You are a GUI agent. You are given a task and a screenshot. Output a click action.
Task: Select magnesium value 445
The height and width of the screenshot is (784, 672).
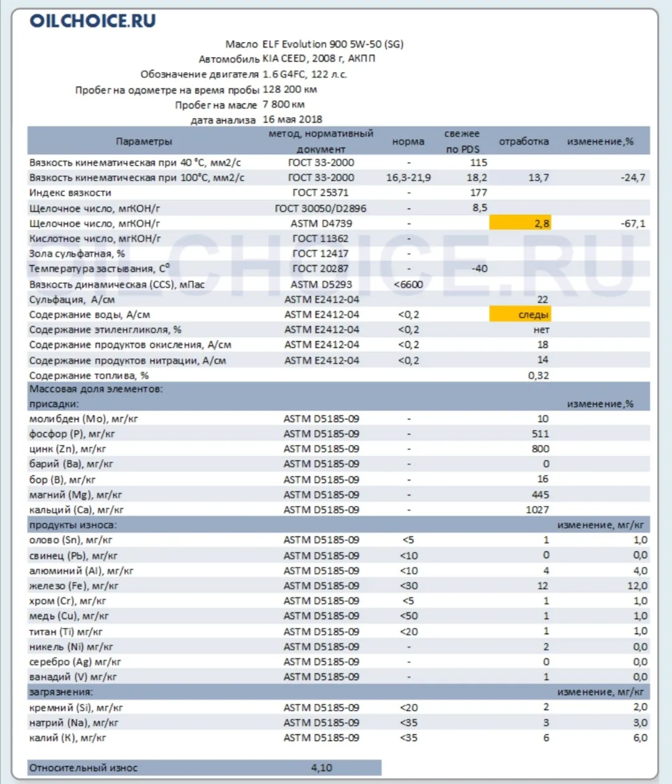541,495
